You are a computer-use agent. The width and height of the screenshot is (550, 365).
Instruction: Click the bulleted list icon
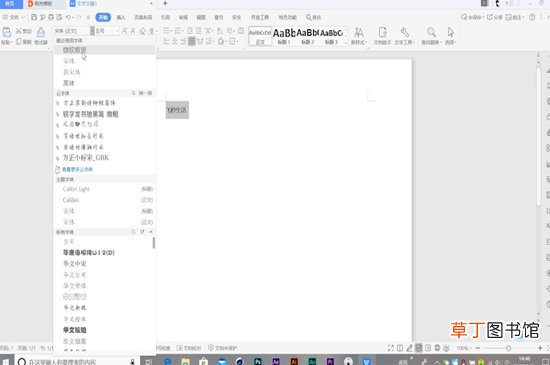(x=166, y=31)
